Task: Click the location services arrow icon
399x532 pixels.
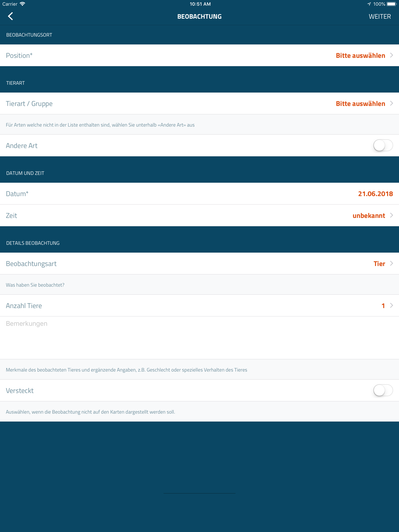Action: tap(369, 4)
